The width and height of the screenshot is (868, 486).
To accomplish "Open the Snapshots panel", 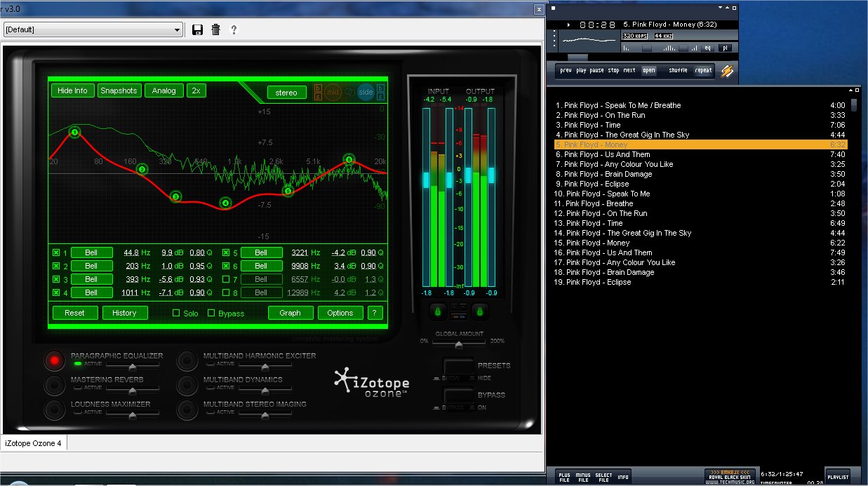I will point(119,90).
